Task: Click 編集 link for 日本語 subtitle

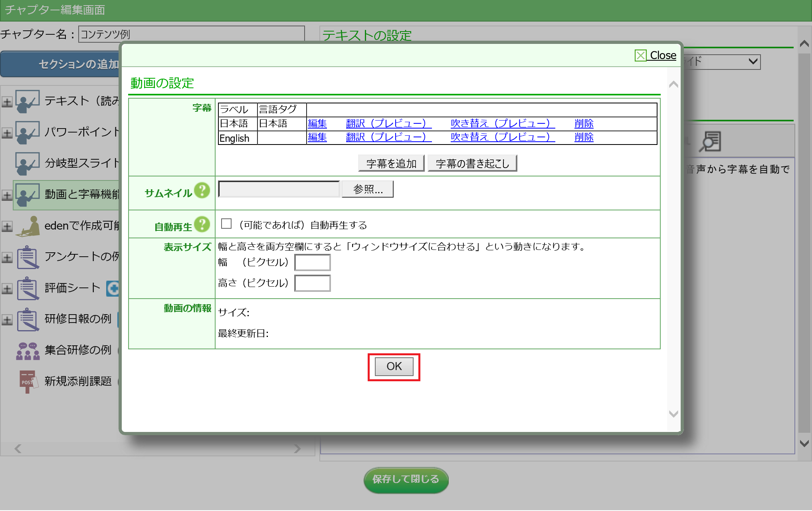Action: (x=317, y=124)
